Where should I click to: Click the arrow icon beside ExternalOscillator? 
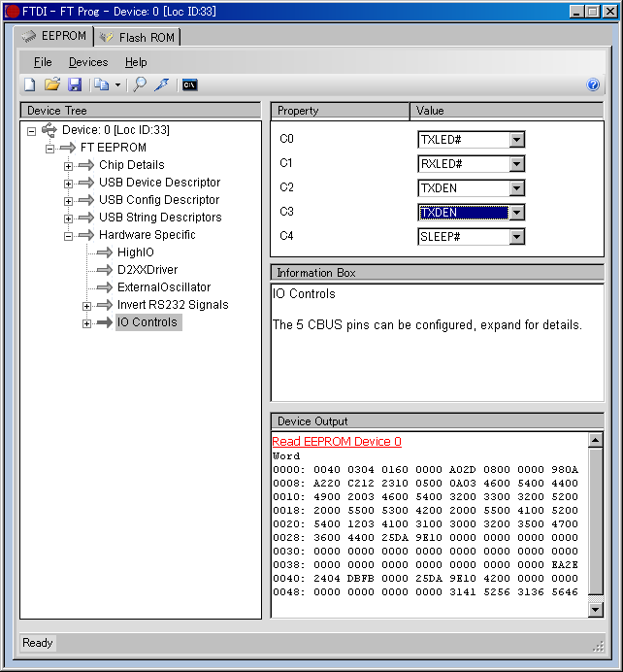point(105,287)
